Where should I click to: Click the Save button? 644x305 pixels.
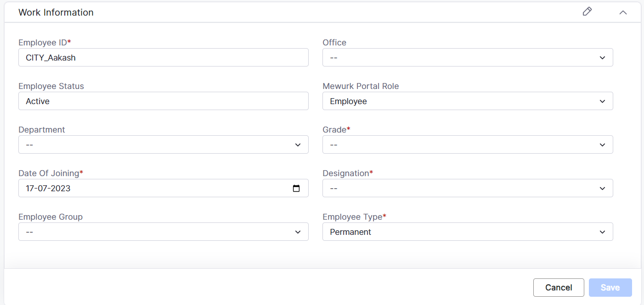coord(610,288)
